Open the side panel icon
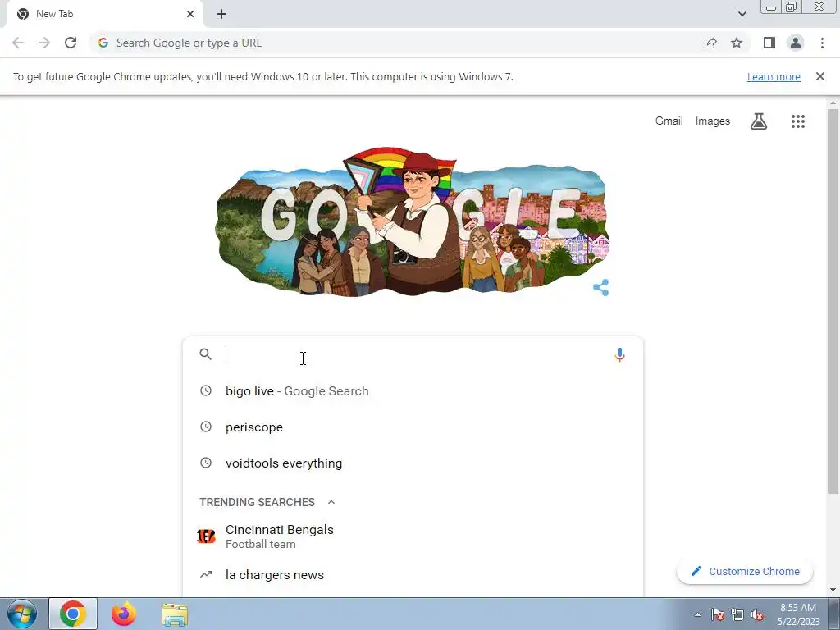 769,43
